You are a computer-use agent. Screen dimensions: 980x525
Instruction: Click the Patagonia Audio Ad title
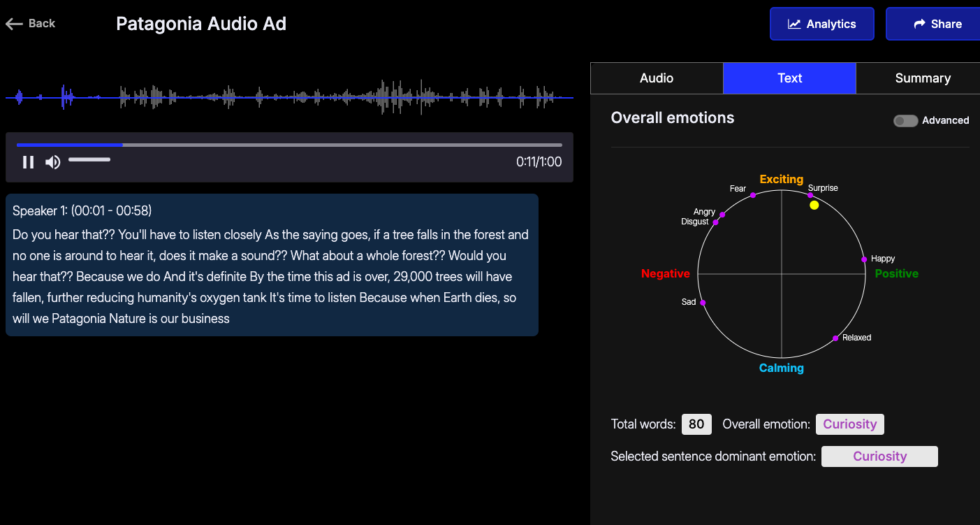pyautogui.click(x=201, y=24)
